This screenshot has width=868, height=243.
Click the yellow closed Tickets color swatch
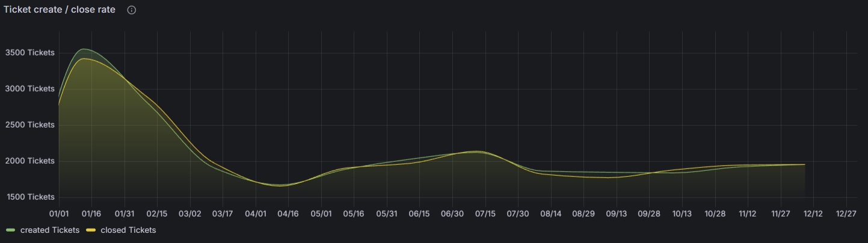[x=91, y=230]
